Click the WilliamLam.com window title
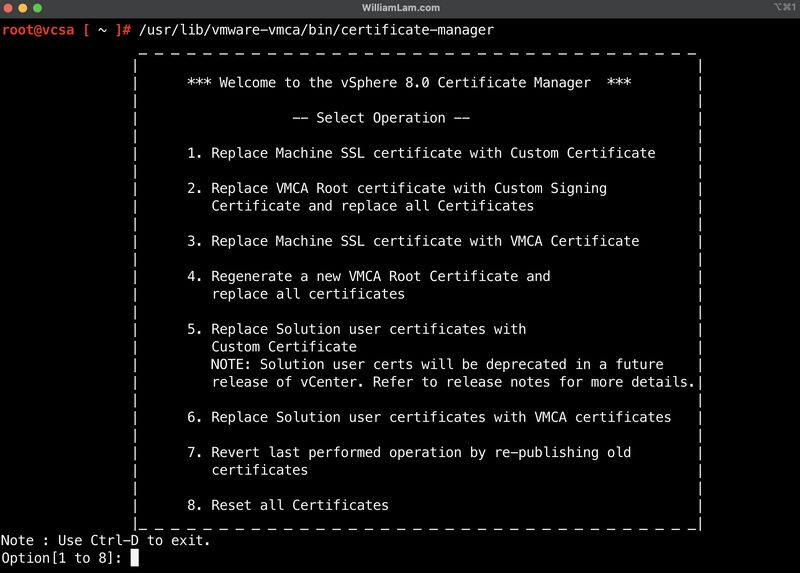 point(400,8)
